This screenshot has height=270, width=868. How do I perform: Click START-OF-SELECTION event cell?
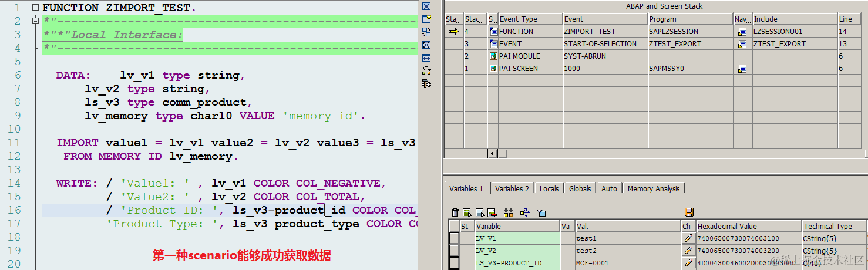tap(604, 44)
